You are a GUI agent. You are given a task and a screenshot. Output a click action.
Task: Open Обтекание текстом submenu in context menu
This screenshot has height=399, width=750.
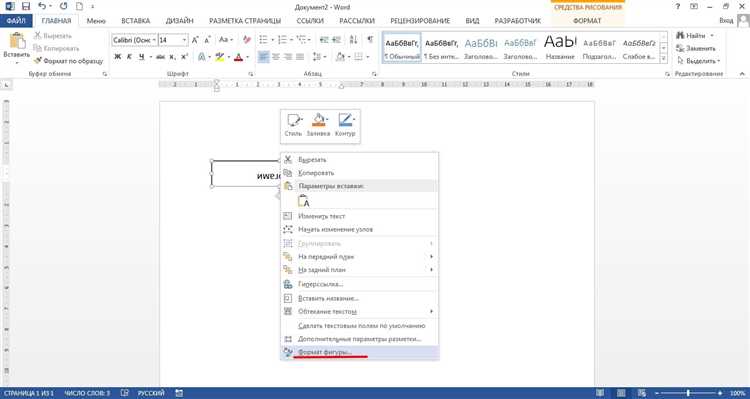click(360, 311)
